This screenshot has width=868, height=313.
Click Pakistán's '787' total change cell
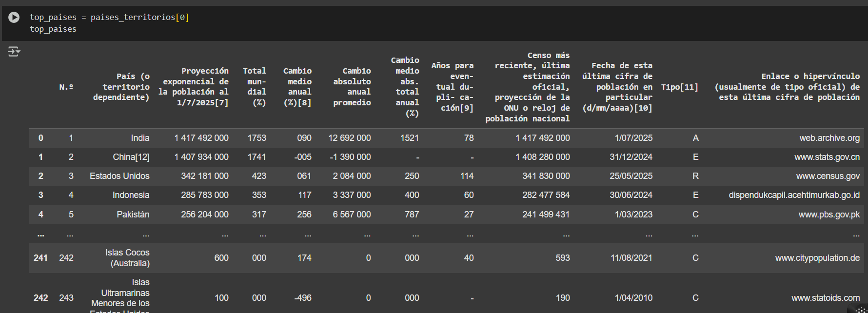(412, 215)
